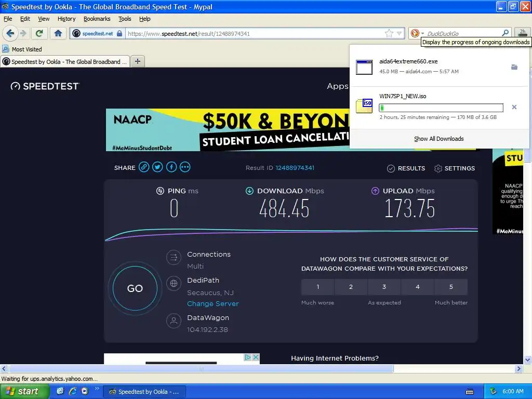This screenshot has height=399, width=532.
Task: Toggle Multi connections setting
Action: 195,267
